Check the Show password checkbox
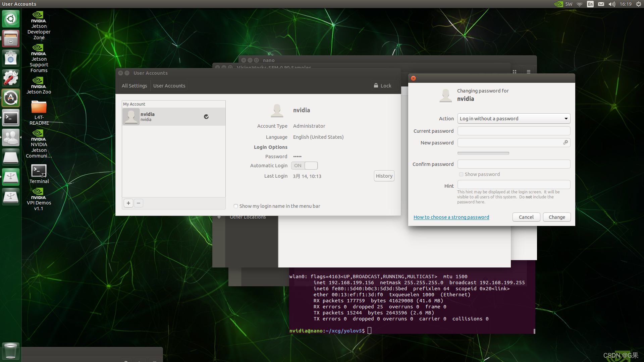 (x=461, y=174)
